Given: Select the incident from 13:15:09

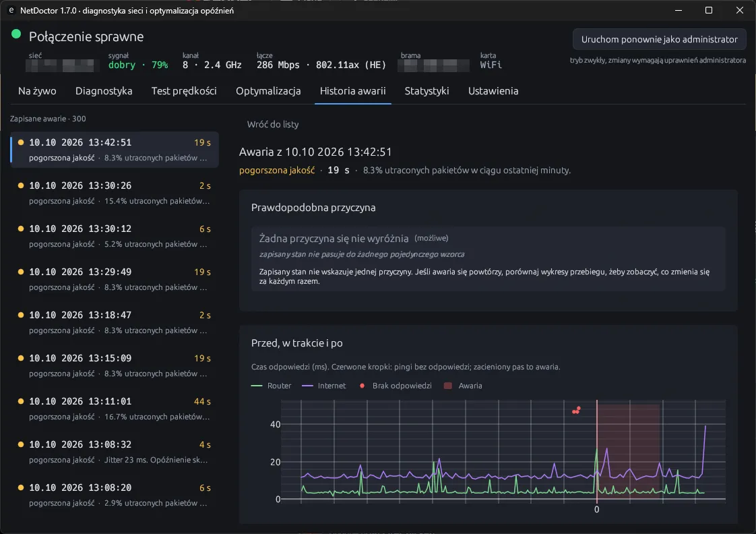Looking at the screenshot, I should point(115,365).
